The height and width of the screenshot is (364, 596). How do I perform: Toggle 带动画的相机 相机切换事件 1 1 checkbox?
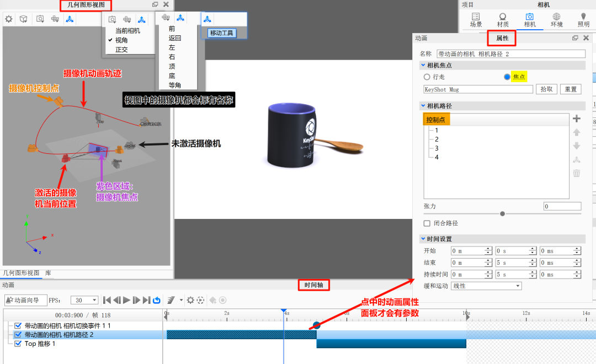18,325
